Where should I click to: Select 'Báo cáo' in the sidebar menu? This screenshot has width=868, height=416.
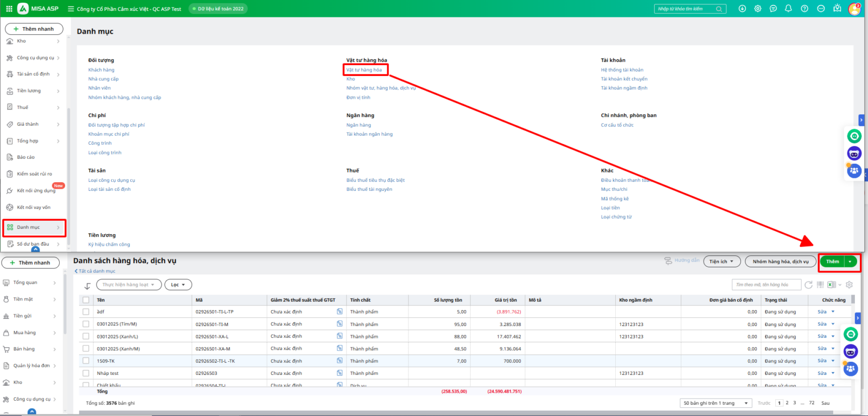[25, 157]
